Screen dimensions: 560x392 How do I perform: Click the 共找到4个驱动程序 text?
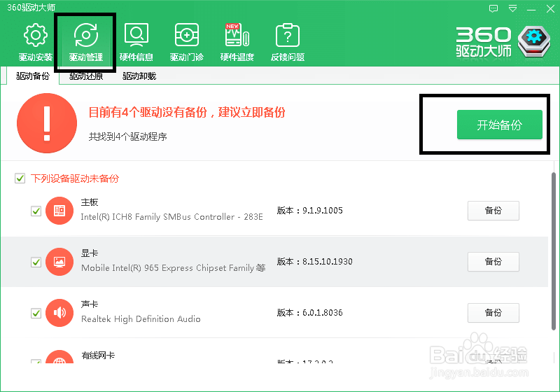pyautogui.click(x=128, y=136)
